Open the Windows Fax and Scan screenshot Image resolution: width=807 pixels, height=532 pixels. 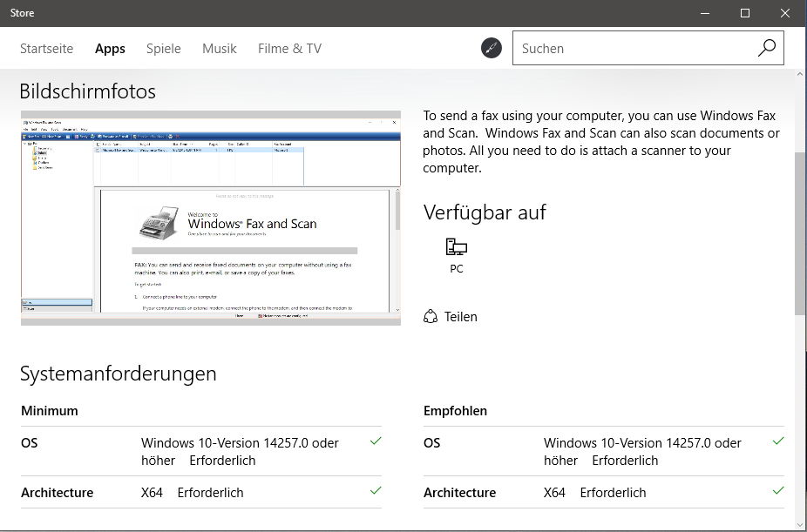(x=211, y=218)
